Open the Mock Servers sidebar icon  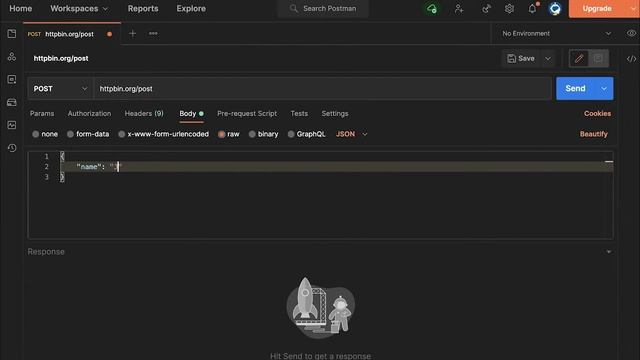12,102
